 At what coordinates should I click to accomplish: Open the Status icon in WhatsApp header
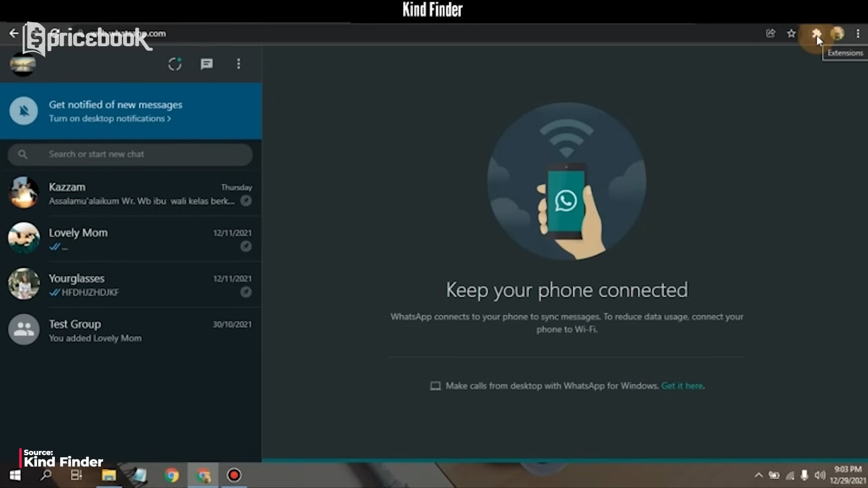175,64
